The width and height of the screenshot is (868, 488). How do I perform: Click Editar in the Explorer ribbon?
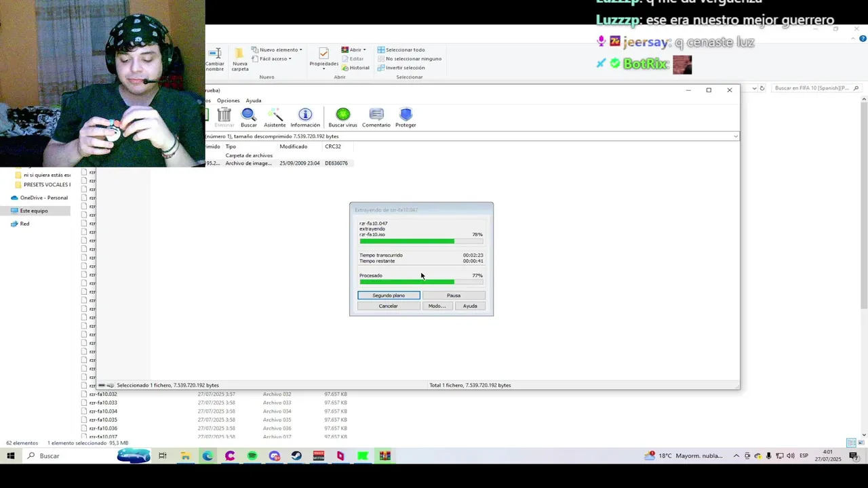[353, 58]
